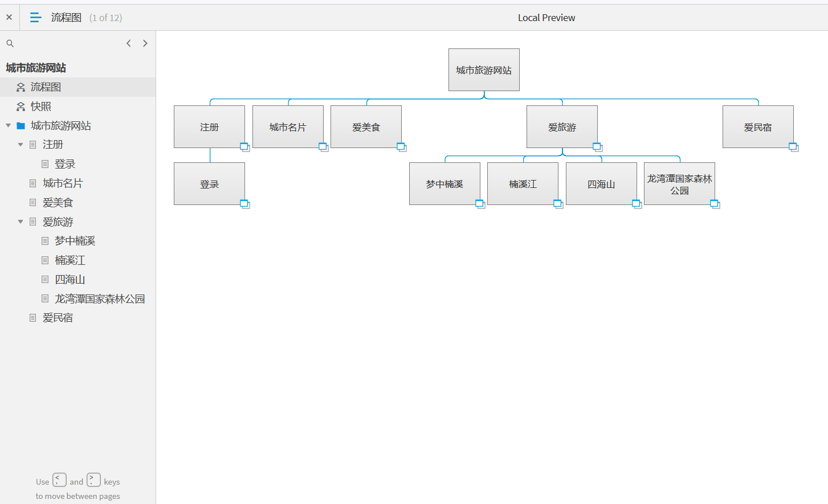Screen dimensions: 828x504
Task: Open 龙湾潭国家森林公园 in the sidebar tree
Action: point(100,299)
